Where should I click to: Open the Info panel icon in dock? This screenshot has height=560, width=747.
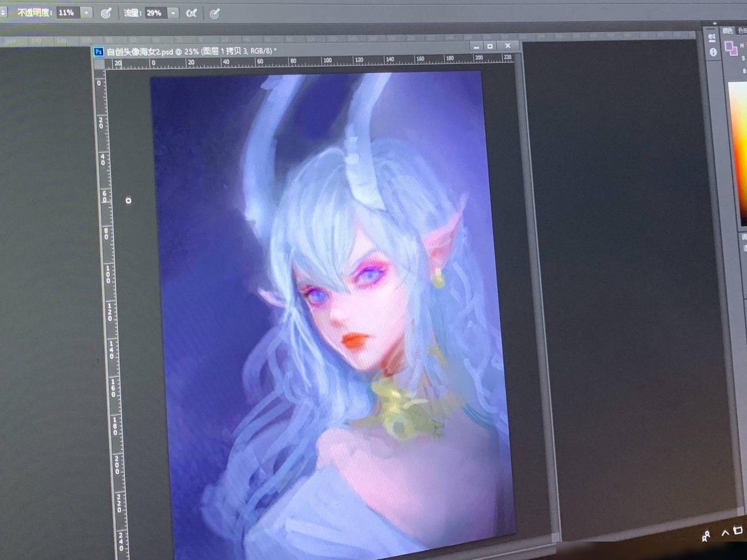tap(713, 52)
